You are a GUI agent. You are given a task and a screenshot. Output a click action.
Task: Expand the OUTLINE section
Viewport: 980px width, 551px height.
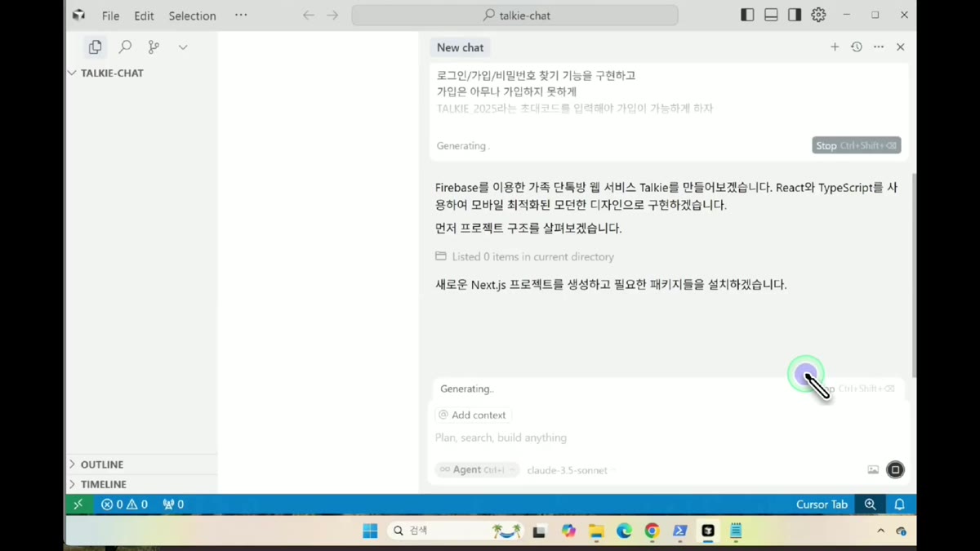141,464
